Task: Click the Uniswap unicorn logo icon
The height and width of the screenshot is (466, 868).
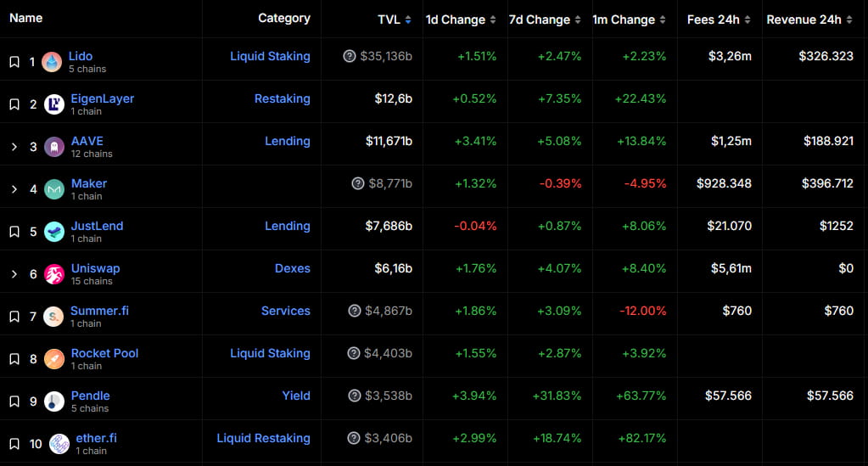Action: (54, 273)
